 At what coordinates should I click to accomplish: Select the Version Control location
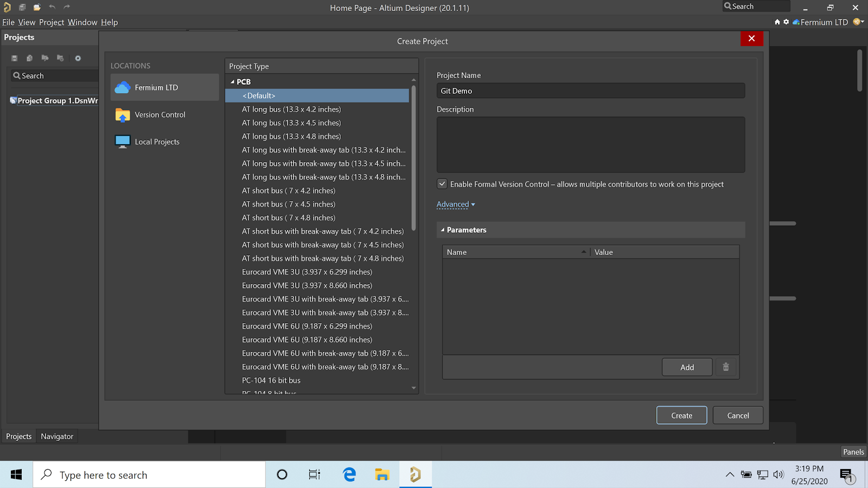(160, 114)
